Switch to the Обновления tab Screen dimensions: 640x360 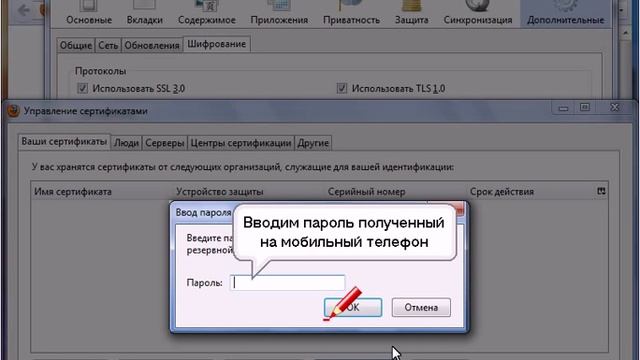coord(152,45)
